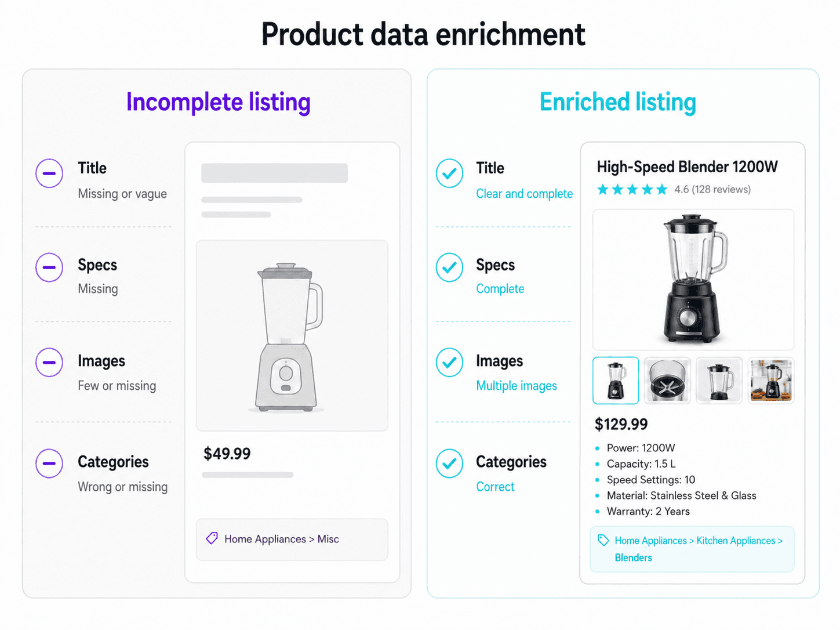Image resolution: width=840 pixels, height=630 pixels.
Task: Click the teal checkmark beside Title
Action: click(450, 173)
